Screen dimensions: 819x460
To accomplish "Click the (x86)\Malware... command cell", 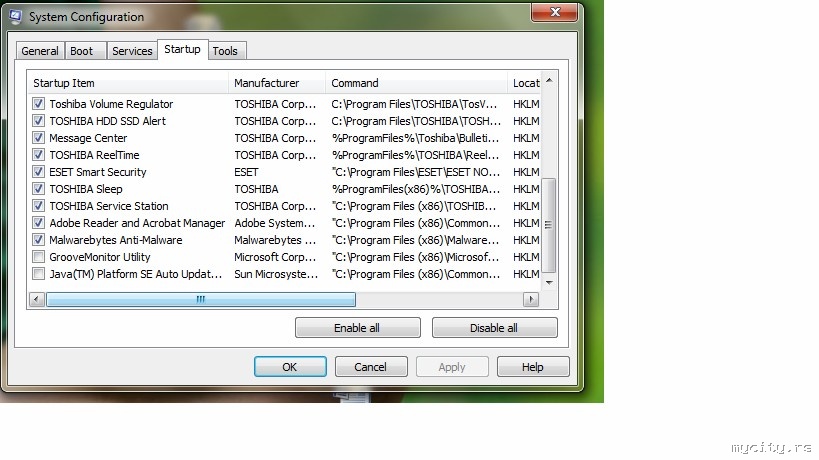I will click(415, 240).
